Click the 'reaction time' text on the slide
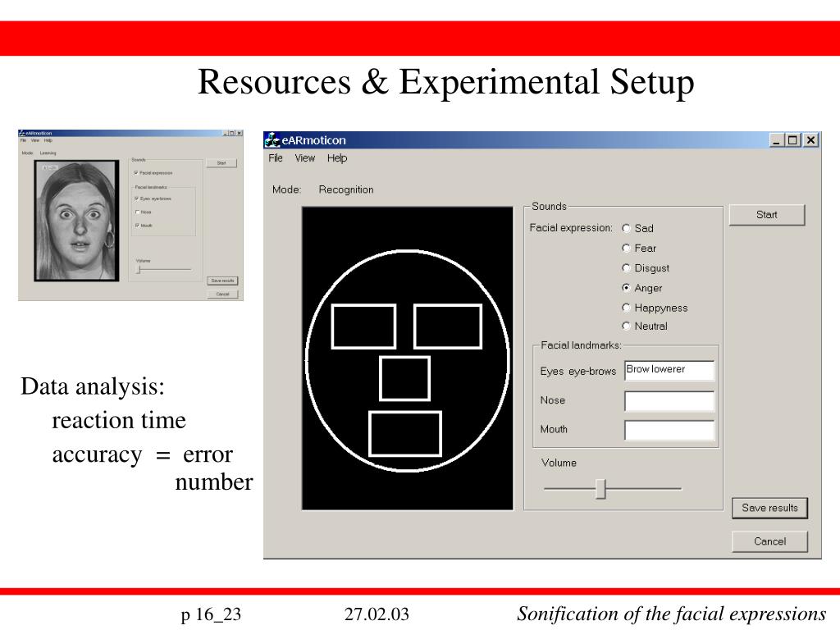 click(119, 420)
